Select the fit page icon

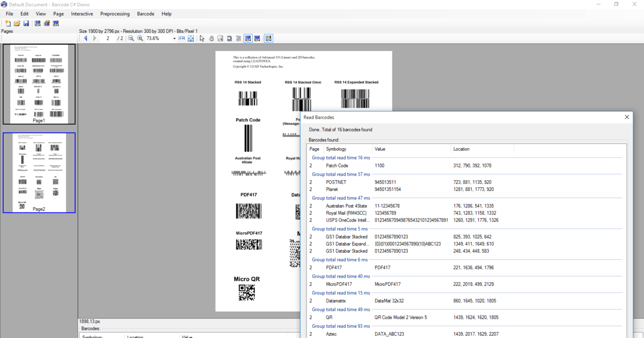pos(191,39)
